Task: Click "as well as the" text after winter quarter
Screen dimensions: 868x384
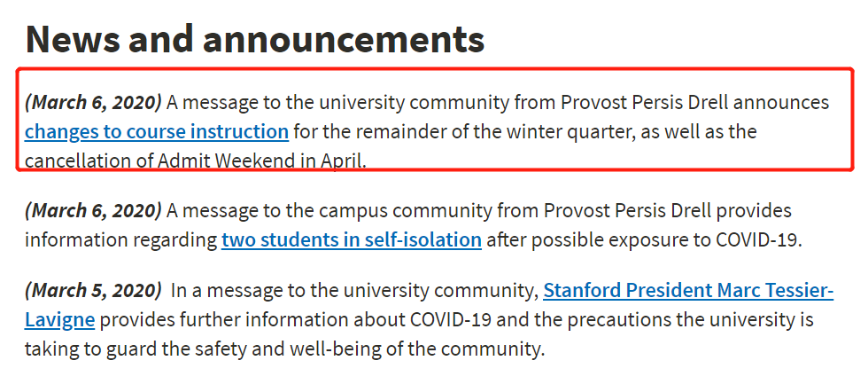Action: (697, 132)
